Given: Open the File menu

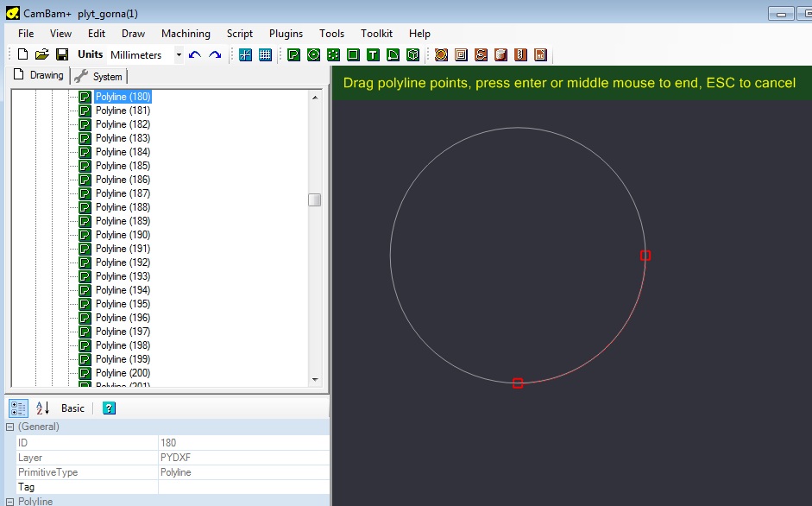Looking at the screenshot, I should [x=26, y=33].
